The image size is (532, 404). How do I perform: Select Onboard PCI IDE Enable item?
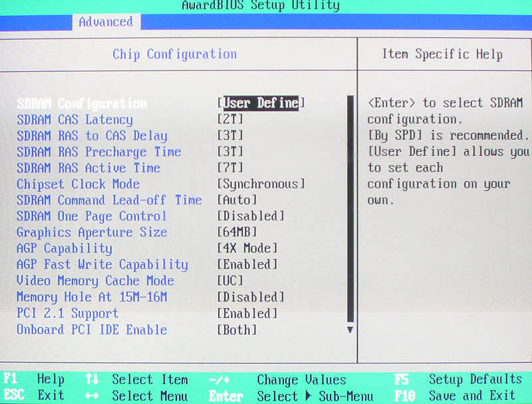[x=92, y=330]
